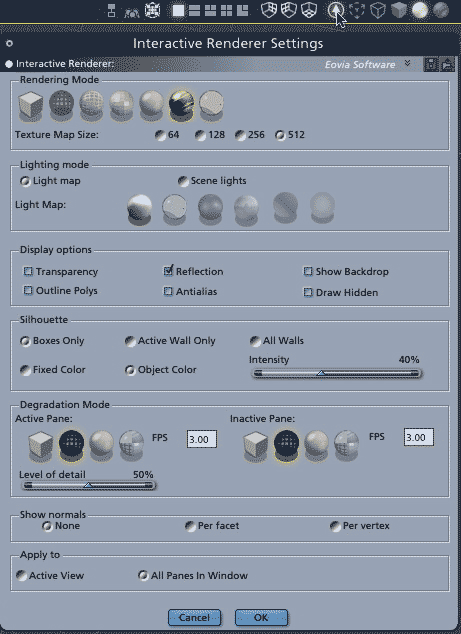
Task: Uncheck the Reflection checkbox
Action: (168, 271)
